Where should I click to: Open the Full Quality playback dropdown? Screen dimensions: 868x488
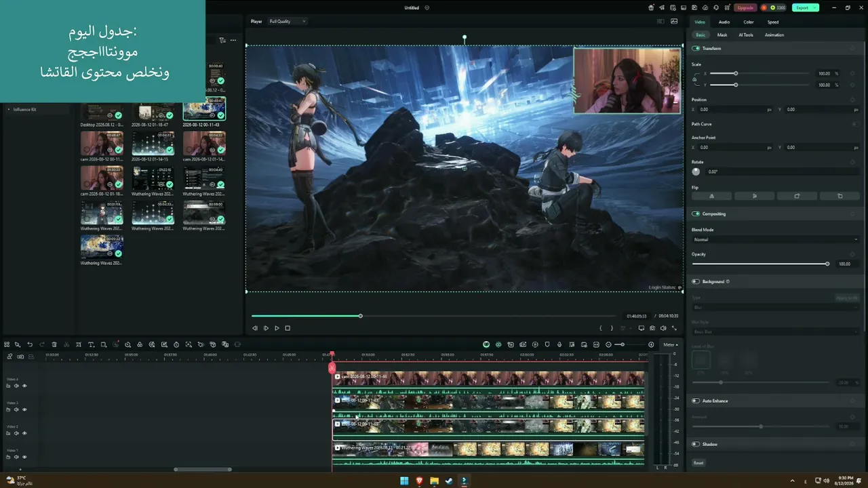[288, 21]
